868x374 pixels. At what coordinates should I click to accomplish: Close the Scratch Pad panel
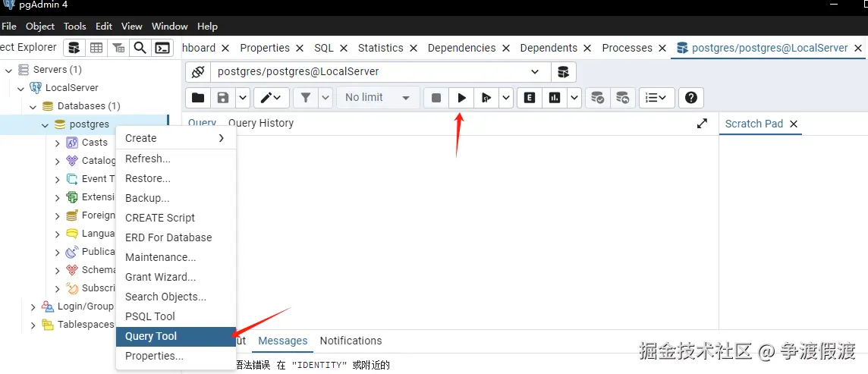(x=794, y=124)
